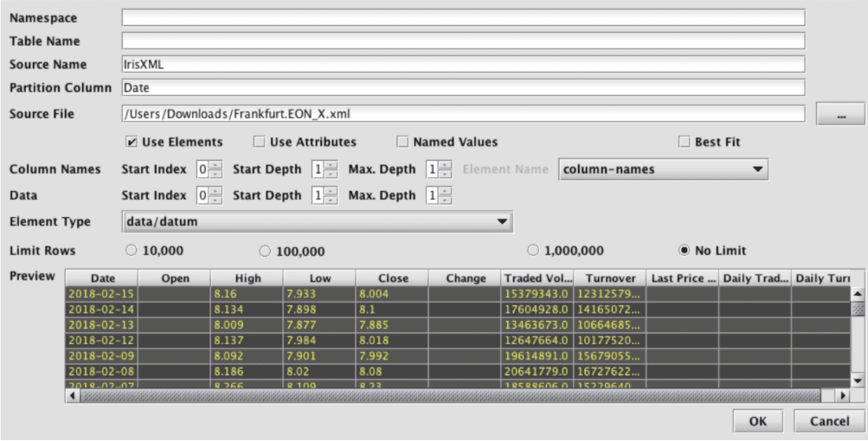Viewport: 868px width, 441px height.
Task: Enable the Use Attributes checkbox
Action: click(260, 142)
